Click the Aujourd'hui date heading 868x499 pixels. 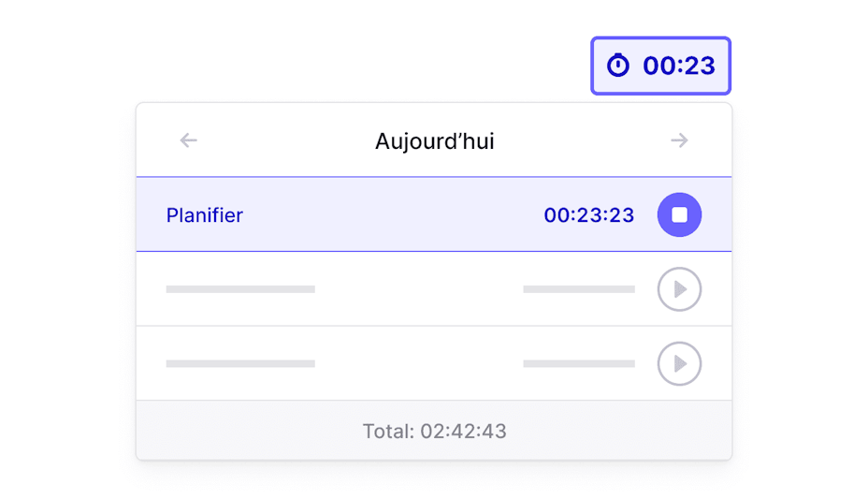coord(434,141)
